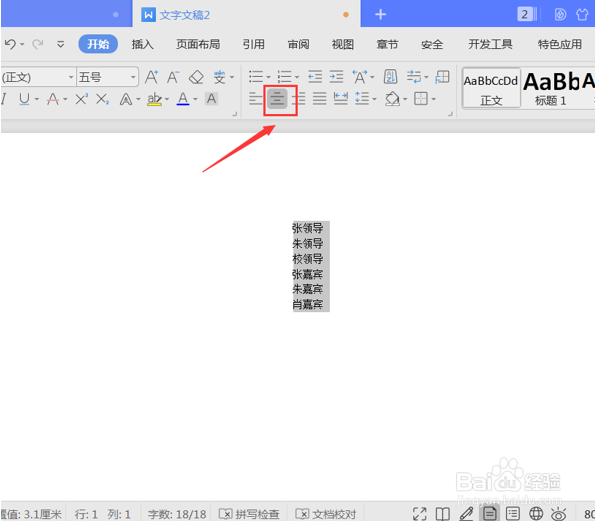Viewport: 595px width, 521px height.
Task: Click the show paragraph marks icon
Action: 414,77
